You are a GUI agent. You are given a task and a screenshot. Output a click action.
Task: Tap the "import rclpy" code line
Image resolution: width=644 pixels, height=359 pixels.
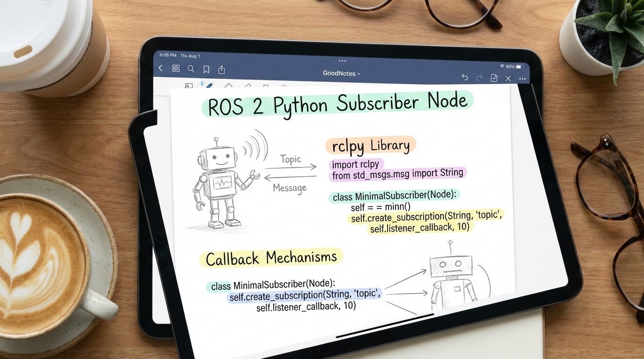355,165
